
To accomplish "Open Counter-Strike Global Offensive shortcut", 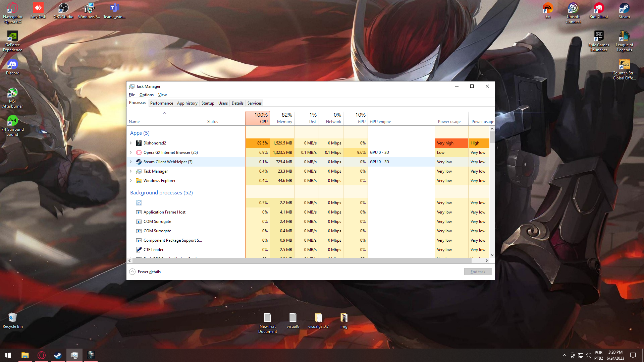I will click(624, 70).
